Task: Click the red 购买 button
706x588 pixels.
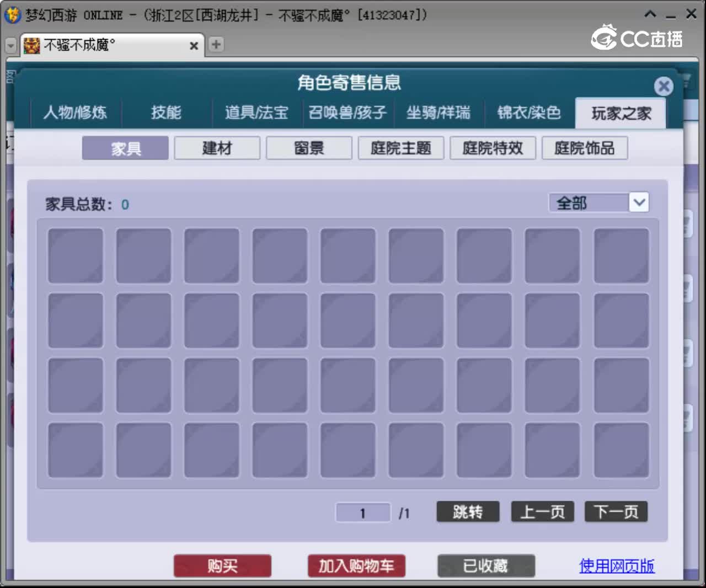Action: (x=223, y=566)
